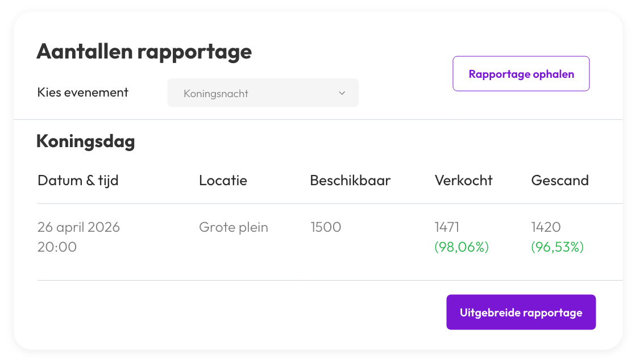This screenshot has width=644, height=363.
Task: Click the Aantallen rapportage heading
Action: click(144, 52)
